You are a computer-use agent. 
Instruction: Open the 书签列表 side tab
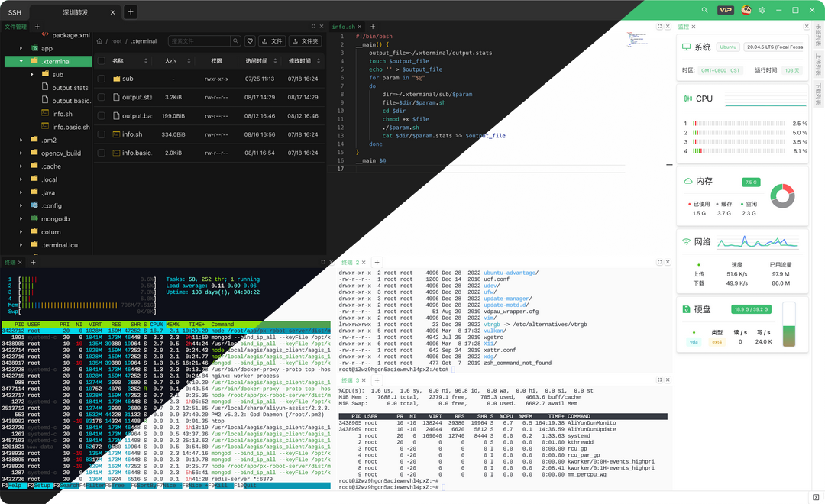(x=818, y=34)
